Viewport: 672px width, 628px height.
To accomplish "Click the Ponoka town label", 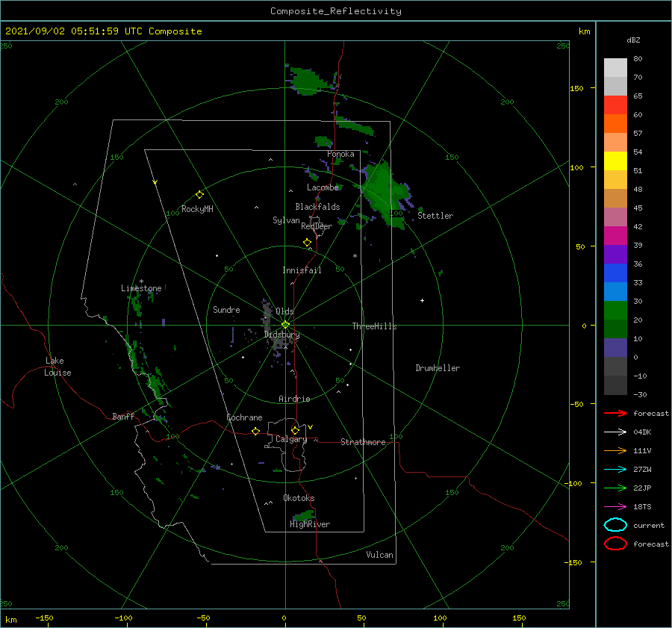I will [340, 154].
